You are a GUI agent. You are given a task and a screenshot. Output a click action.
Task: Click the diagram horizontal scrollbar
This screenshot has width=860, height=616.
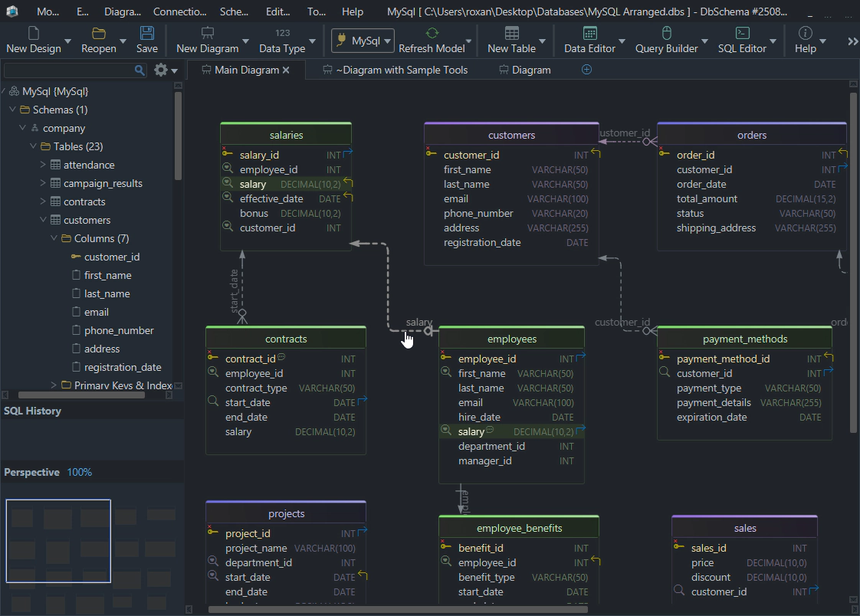click(398, 609)
